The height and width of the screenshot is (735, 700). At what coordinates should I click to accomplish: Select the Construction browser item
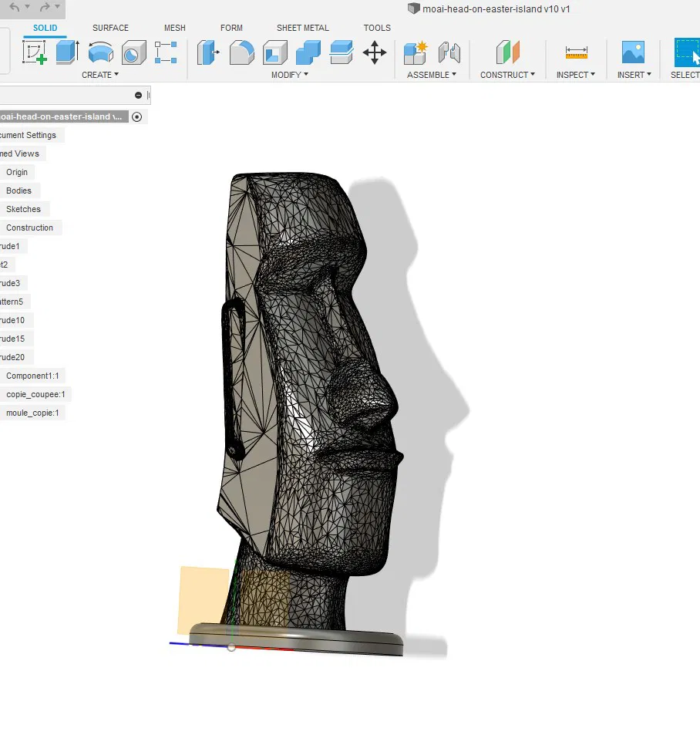coord(29,228)
